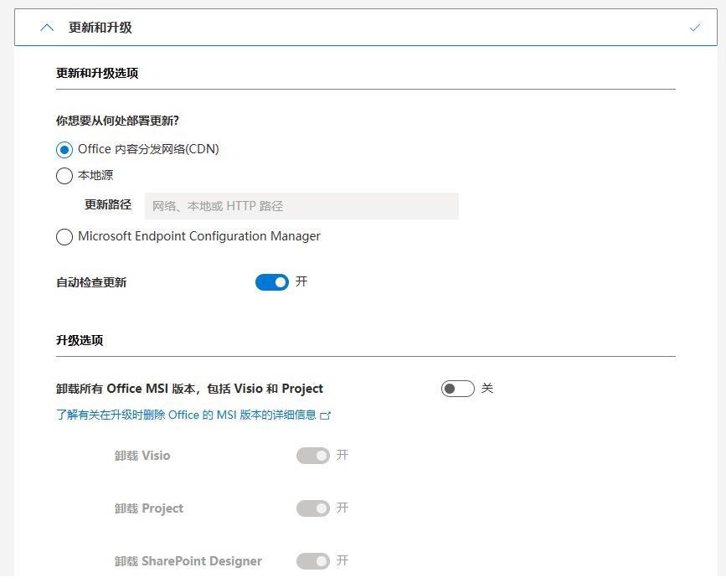Click the 更新和升级选项 section heading
Screen dimensions: 726x588
pos(97,73)
